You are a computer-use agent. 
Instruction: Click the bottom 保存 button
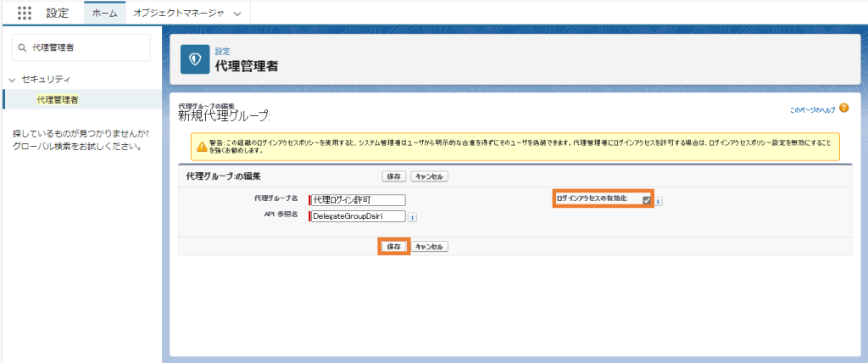(394, 247)
